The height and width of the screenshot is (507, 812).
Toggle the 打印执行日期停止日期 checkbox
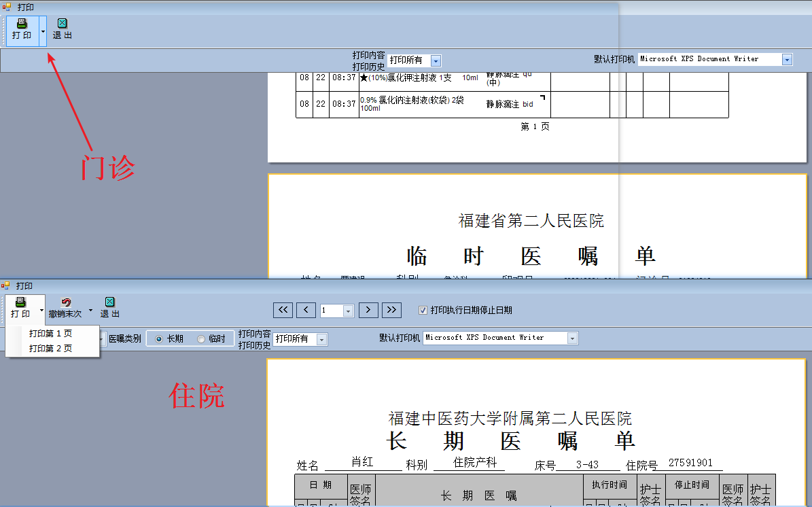click(x=423, y=310)
